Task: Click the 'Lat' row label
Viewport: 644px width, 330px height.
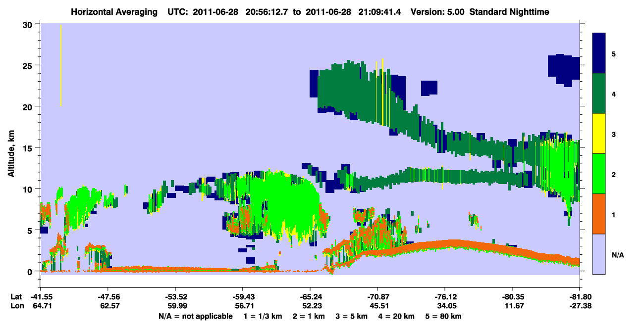Action: coord(16,297)
